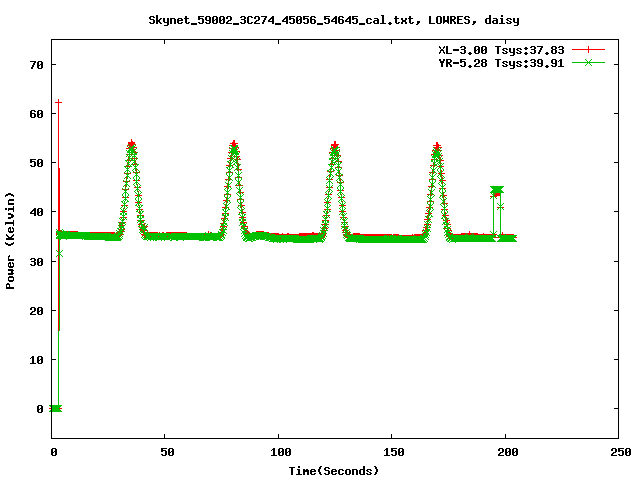The width and height of the screenshot is (640, 480).
Task: Click the Time(Seconds) x-axis label
Action: click(x=334, y=471)
